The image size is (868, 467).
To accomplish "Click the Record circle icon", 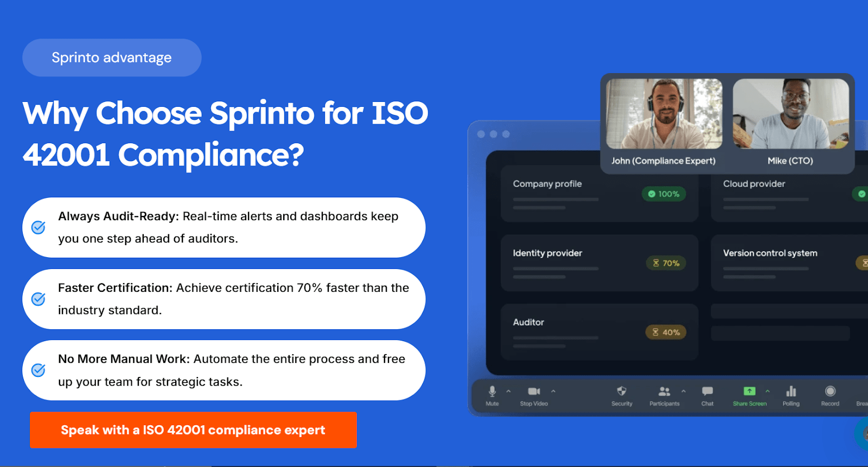I will coord(830,391).
